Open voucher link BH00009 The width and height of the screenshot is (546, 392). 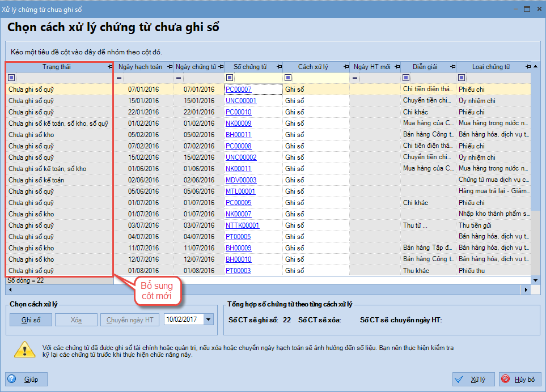[239, 248]
